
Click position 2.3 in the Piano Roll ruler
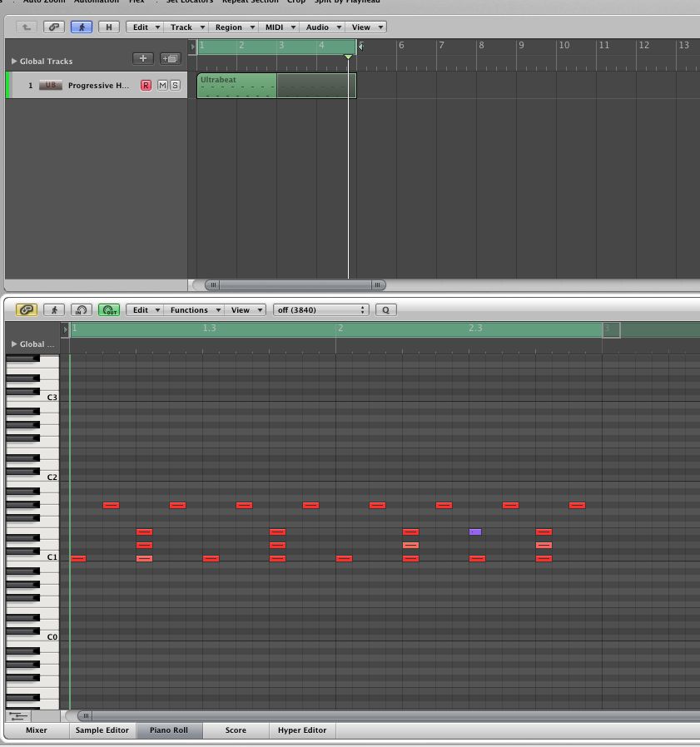point(475,328)
